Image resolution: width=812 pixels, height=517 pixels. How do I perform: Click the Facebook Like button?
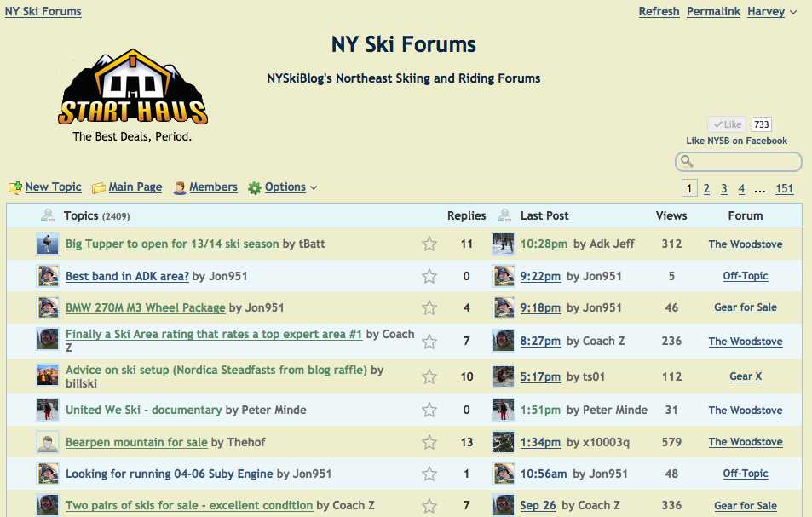tap(727, 124)
